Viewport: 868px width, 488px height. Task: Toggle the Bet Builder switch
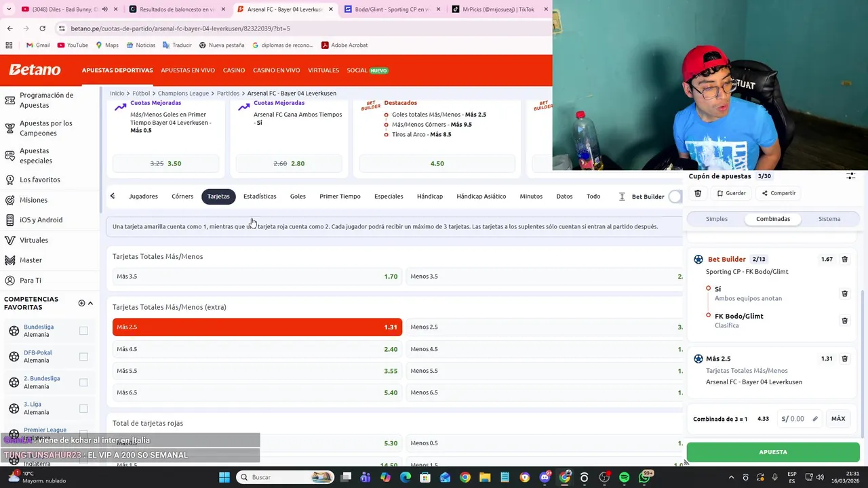(675, 197)
